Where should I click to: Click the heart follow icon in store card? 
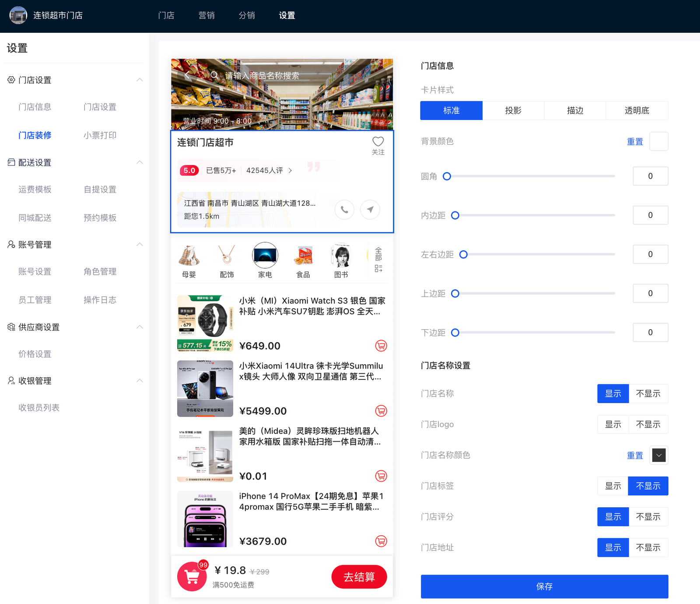point(378,142)
